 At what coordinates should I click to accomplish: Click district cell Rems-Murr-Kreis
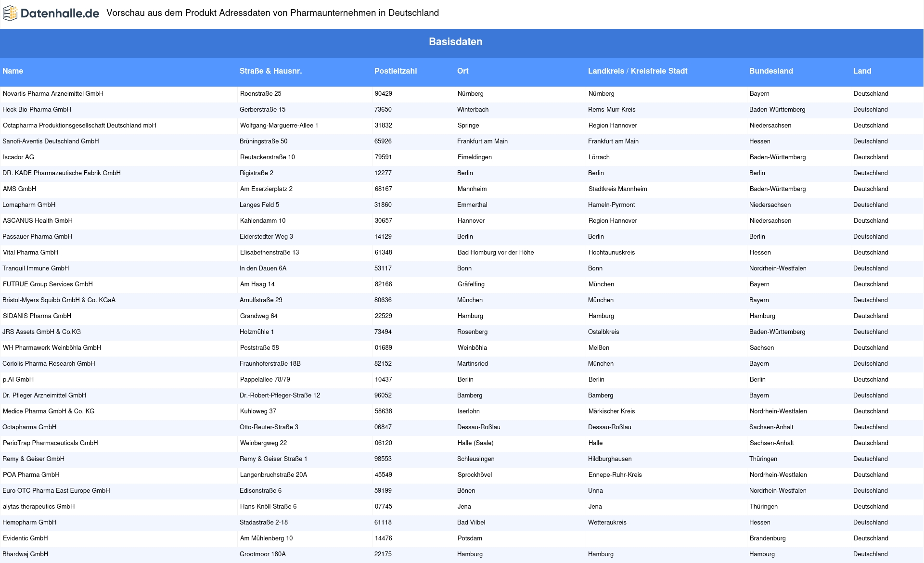click(612, 110)
